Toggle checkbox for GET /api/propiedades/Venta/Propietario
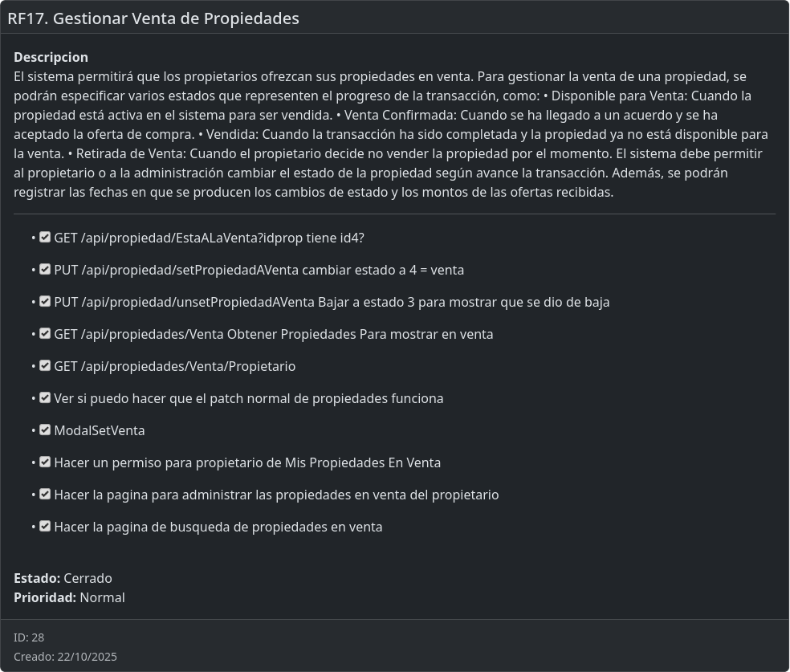This screenshot has width=790, height=672. (45, 366)
